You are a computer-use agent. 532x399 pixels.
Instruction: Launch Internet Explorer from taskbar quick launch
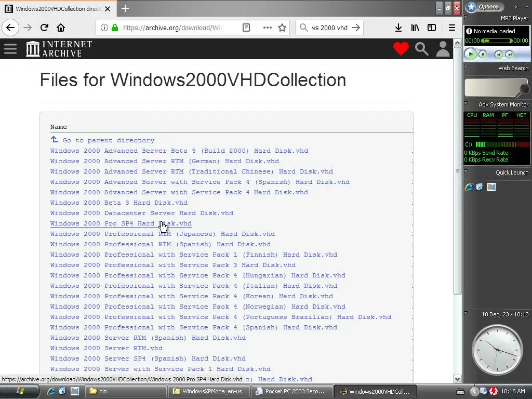pyautogui.click(x=51, y=391)
